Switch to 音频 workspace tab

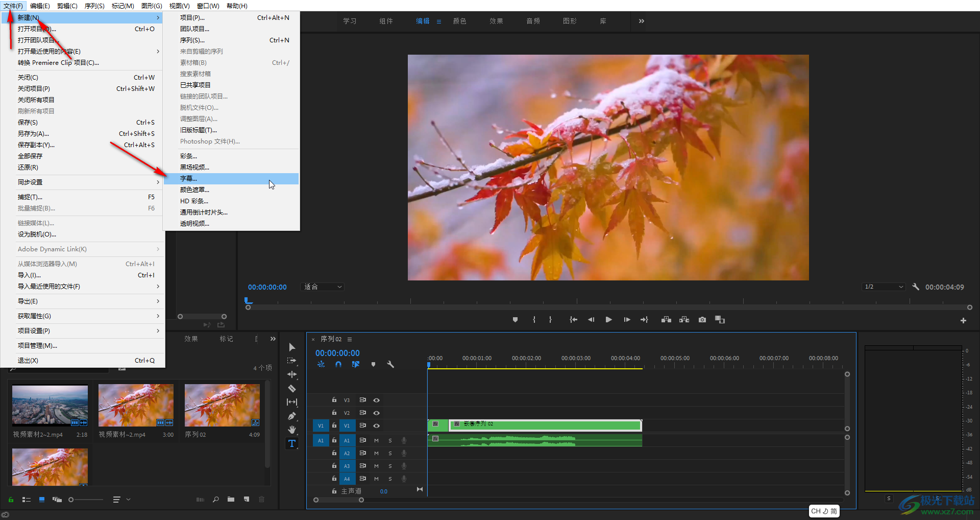coord(533,21)
